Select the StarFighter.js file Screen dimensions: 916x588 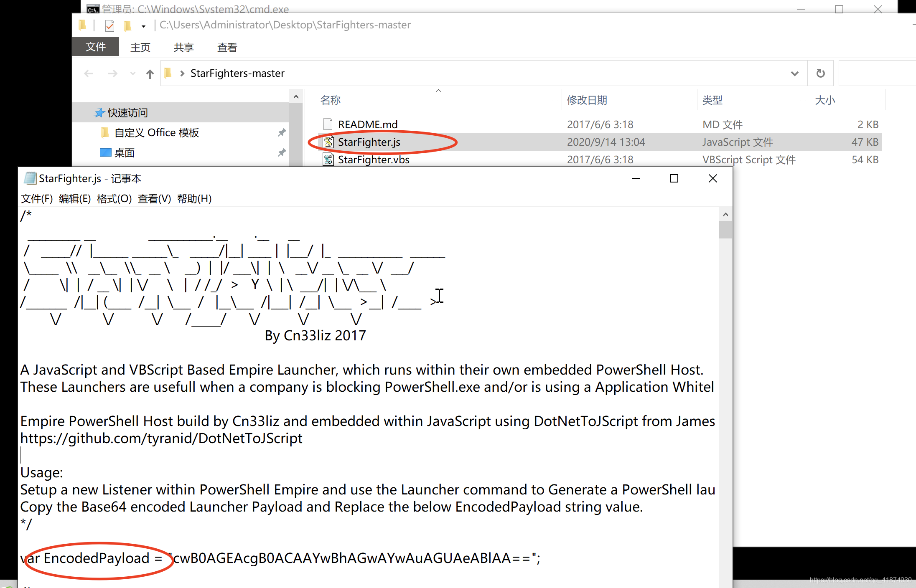coord(369,142)
